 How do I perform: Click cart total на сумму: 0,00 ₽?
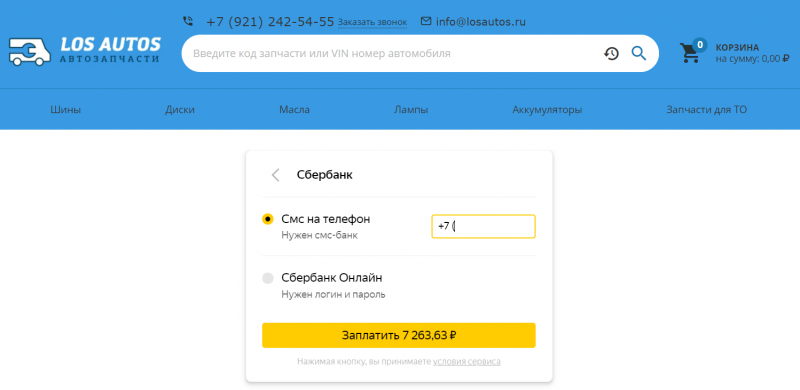[752, 59]
